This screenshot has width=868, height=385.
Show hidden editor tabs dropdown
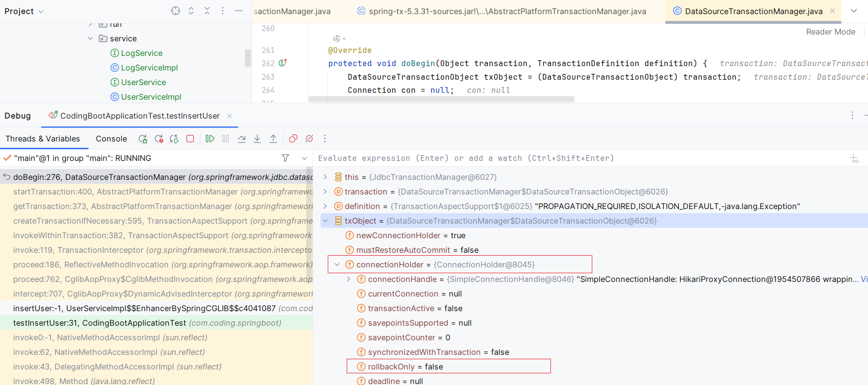pos(854,11)
